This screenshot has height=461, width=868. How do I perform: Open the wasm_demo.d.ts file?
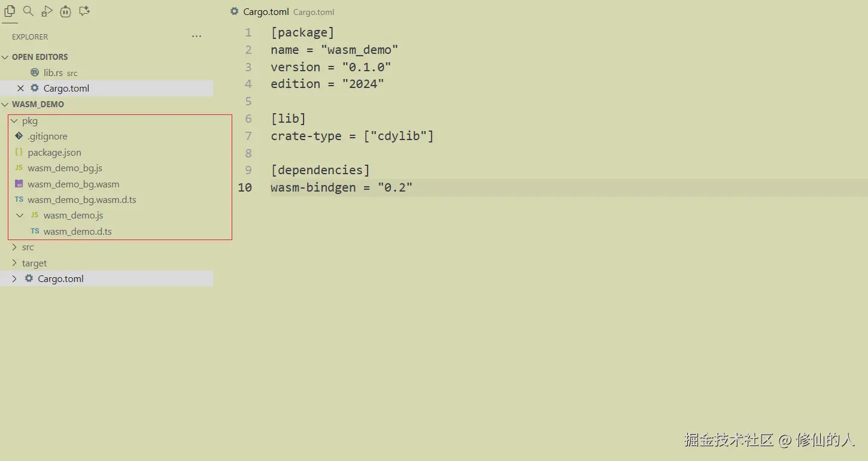(x=77, y=232)
